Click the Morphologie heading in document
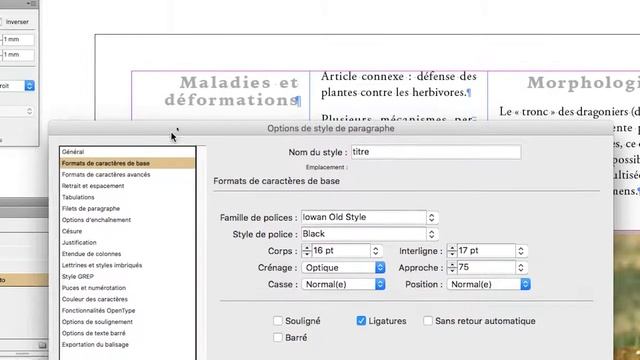The image size is (640, 360). coord(583,83)
